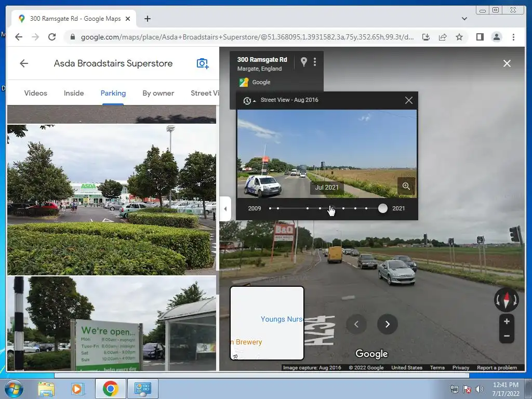Open the Asda parking lot photo

pyautogui.click(x=112, y=199)
